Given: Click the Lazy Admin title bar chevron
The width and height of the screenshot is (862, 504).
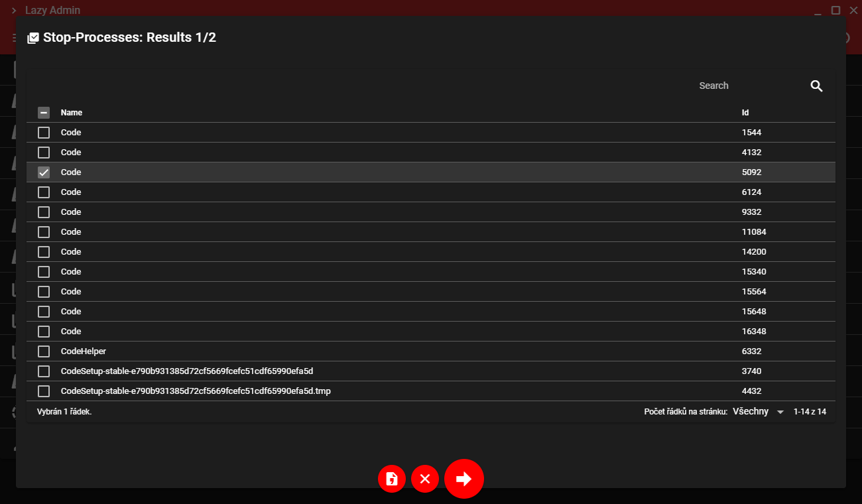Looking at the screenshot, I should [13, 11].
